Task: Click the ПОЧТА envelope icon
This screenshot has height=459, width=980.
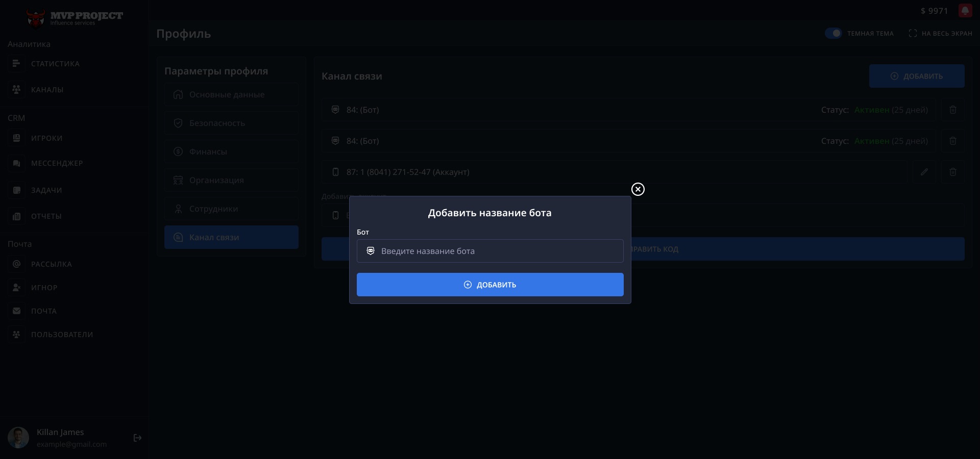Action: 16,311
